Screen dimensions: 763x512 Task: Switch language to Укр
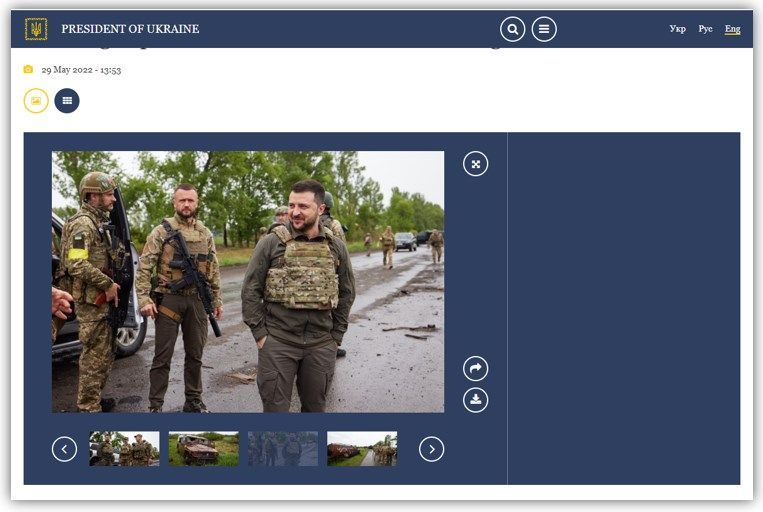click(677, 29)
